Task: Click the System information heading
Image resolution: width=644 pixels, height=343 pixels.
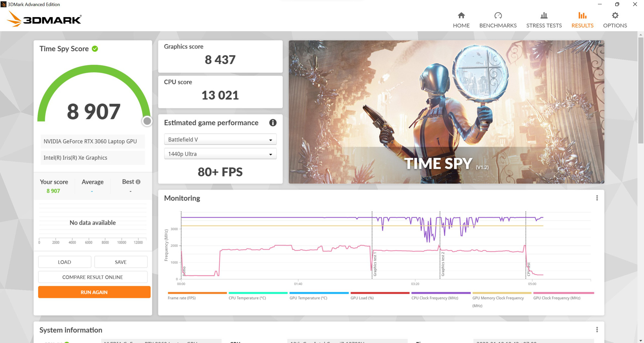Action: [71, 330]
